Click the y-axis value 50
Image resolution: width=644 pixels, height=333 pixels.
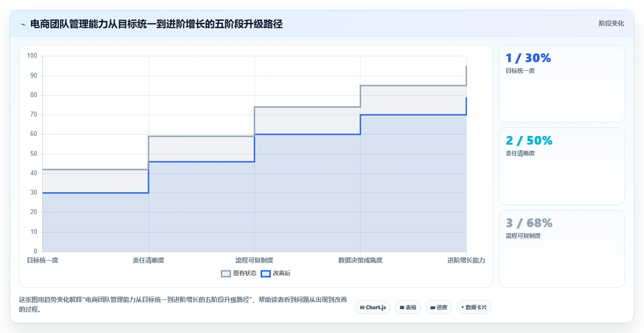point(34,154)
